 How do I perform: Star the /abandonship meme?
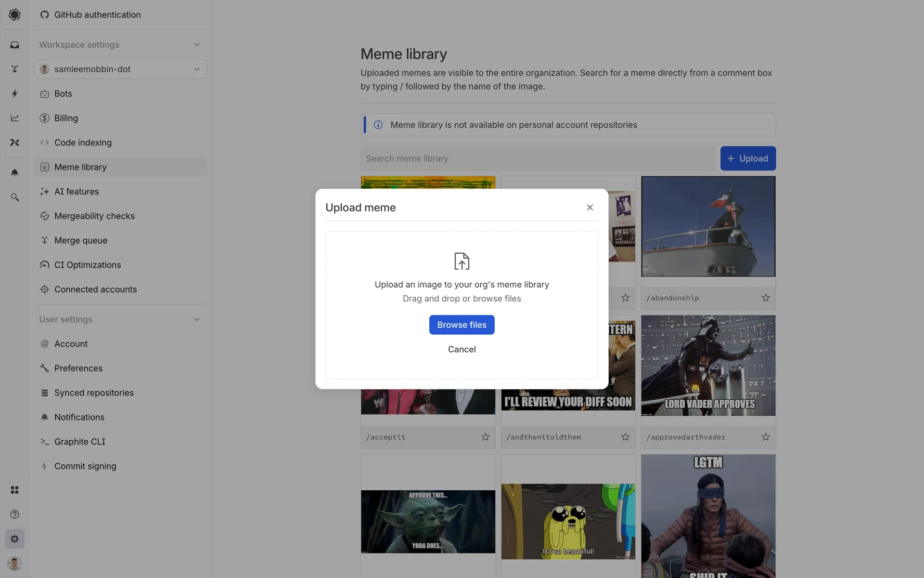[x=765, y=298]
